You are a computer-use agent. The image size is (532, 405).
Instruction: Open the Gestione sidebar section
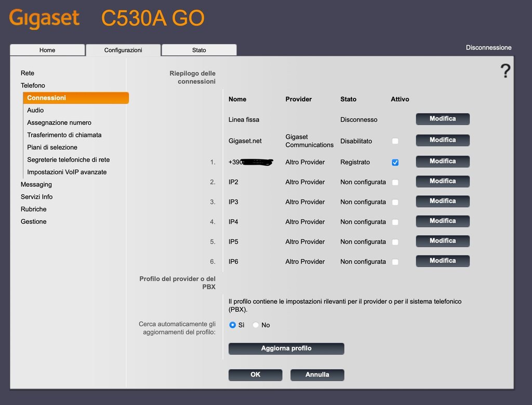pyautogui.click(x=34, y=222)
